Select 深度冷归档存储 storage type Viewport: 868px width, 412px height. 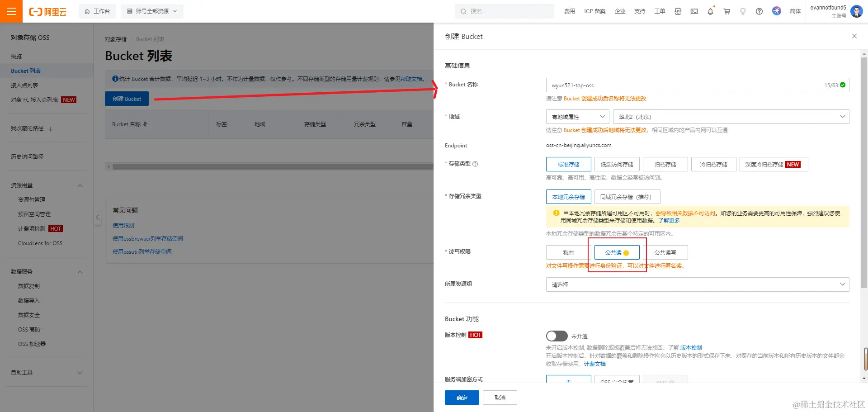[x=774, y=164]
